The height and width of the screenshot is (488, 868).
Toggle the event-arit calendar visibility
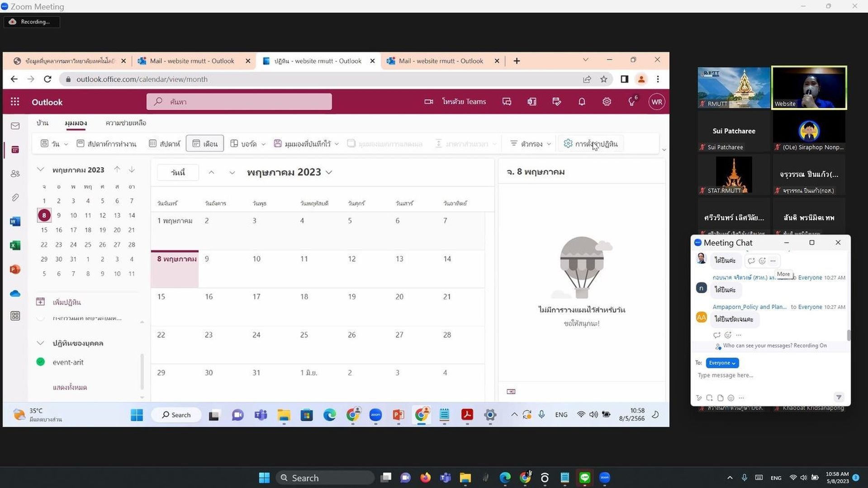click(41, 362)
